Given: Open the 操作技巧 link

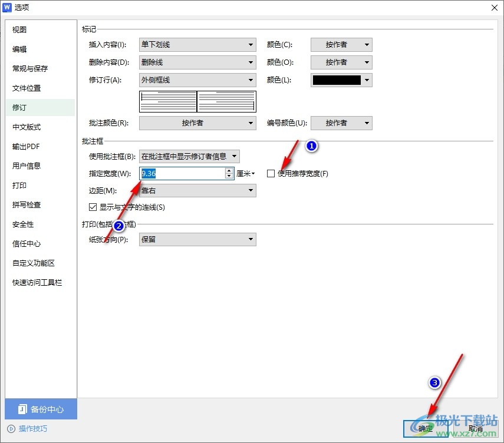Looking at the screenshot, I should click(x=33, y=428).
